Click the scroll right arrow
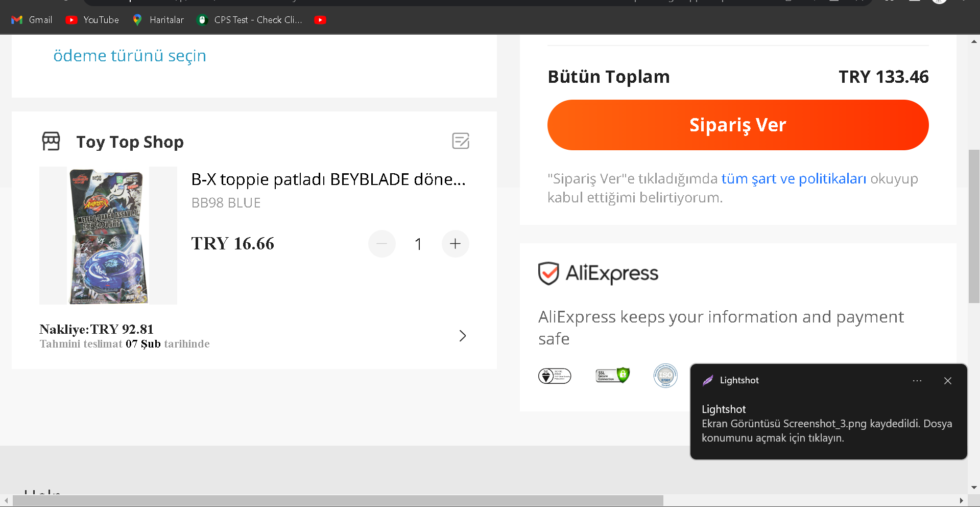Screen dimensions: 980x507 962,501
